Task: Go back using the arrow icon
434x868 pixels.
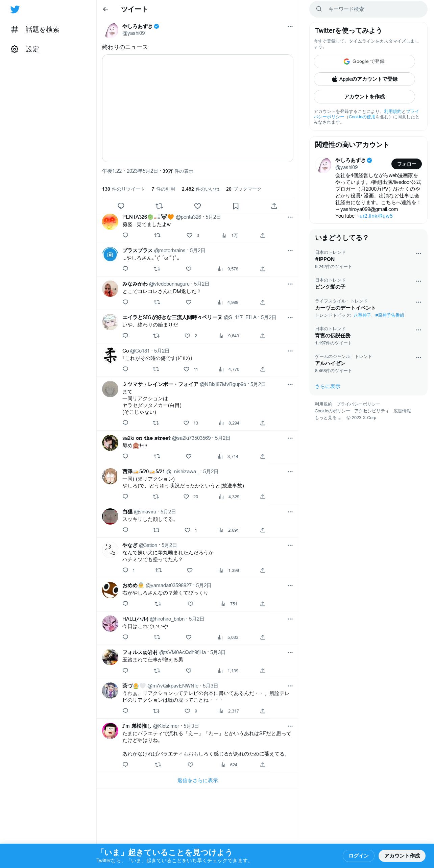Action: [105, 9]
